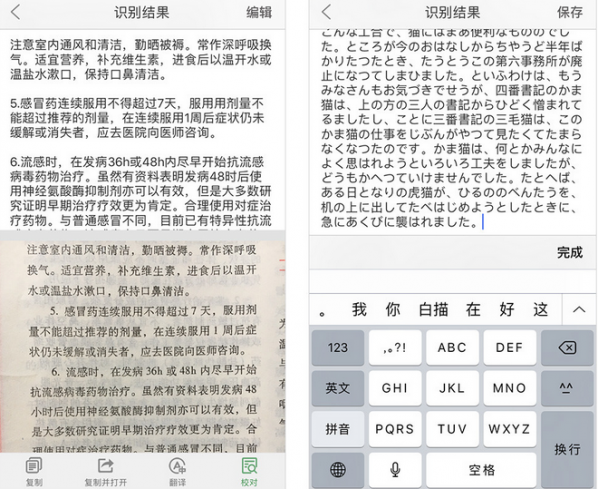Tap the emoticon ^_^ key
This screenshot has width=598, height=489.
pyautogui.click(x=567, y=388)
